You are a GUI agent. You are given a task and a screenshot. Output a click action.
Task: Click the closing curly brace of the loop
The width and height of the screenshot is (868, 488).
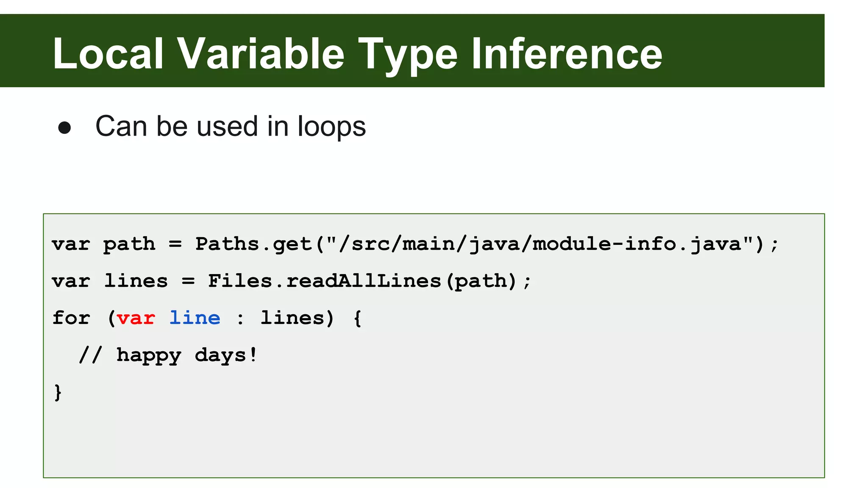58,392
